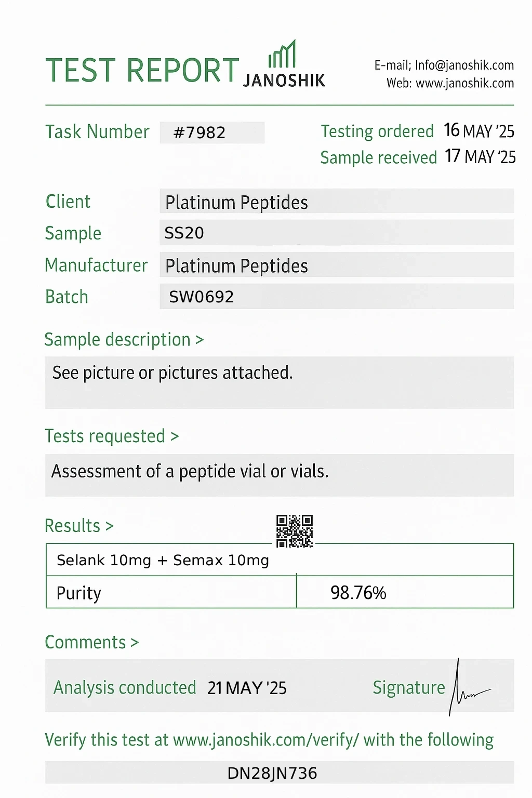Click the Janoshik bar chart logo
532x798 pixels.
coord(282,54)
